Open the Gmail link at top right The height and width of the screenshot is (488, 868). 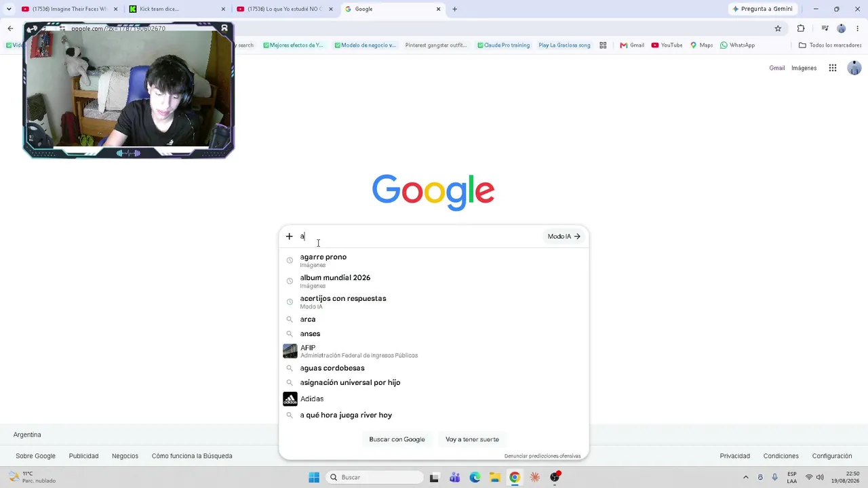777,68
